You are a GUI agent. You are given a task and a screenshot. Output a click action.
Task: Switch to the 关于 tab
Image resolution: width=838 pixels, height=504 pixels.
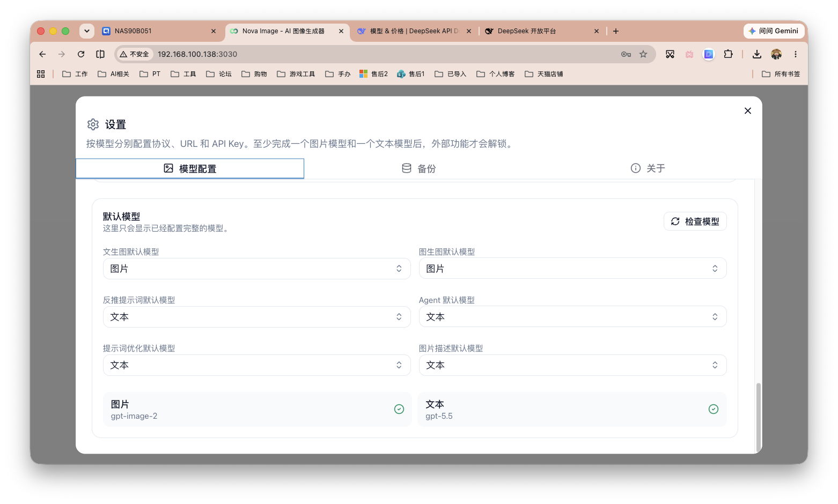[x=648, y=168]
